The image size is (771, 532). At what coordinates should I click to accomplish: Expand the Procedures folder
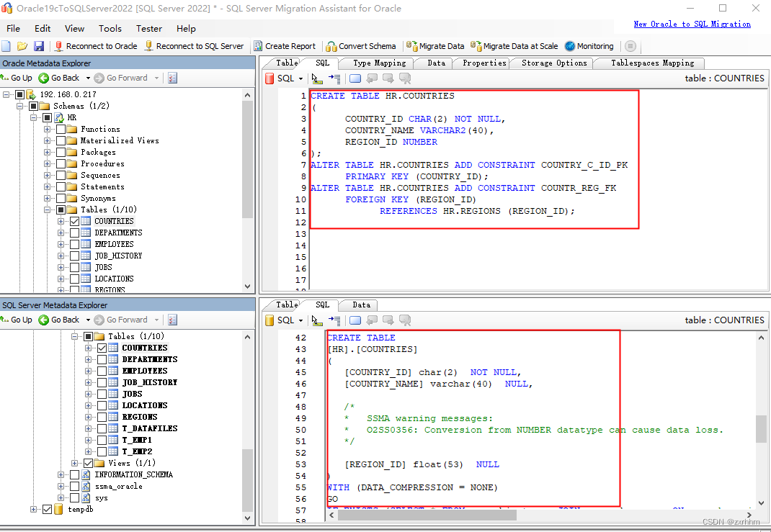(x=47, y=163)
